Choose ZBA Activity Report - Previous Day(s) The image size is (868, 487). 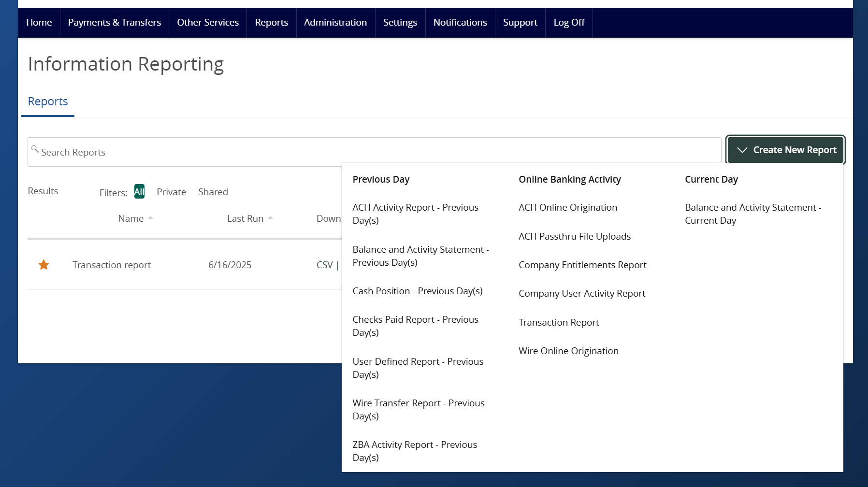click(x=415, y=451)
